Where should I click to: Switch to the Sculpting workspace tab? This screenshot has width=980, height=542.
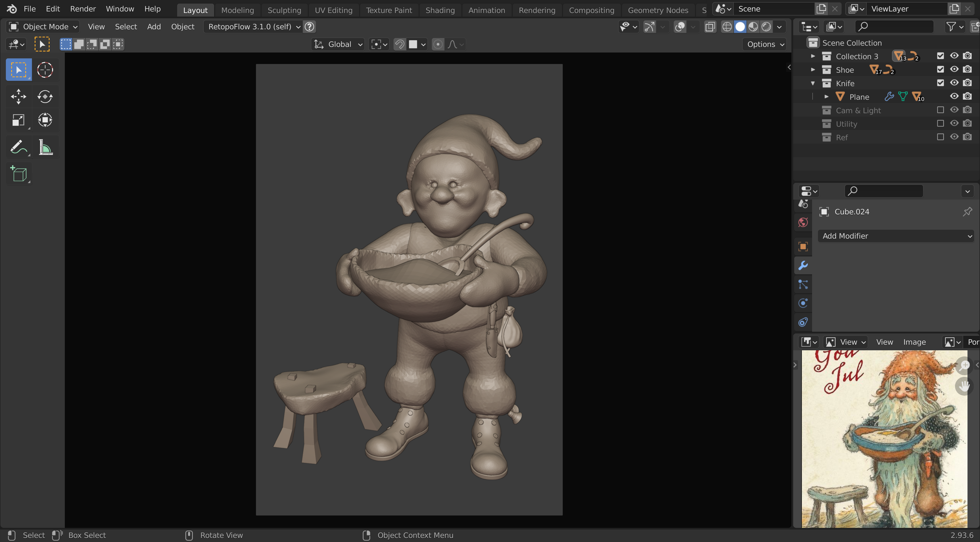tap(284, 10)
